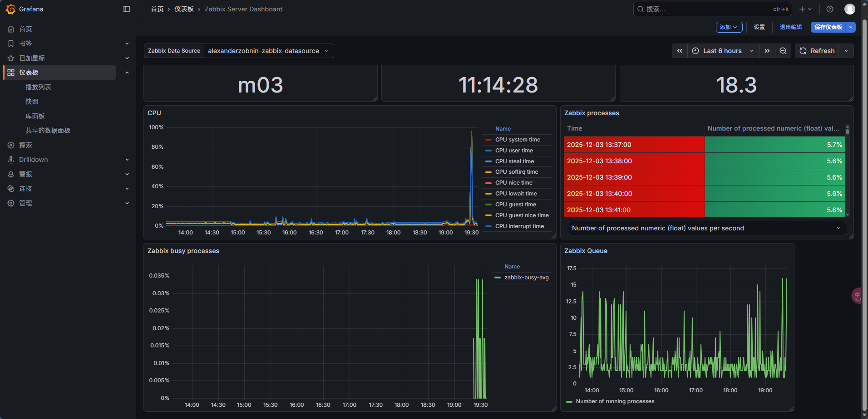Viewport: 868px width, 419px height.
Task: Open the Last 6 hours time picker
Action: coord(723,51)
